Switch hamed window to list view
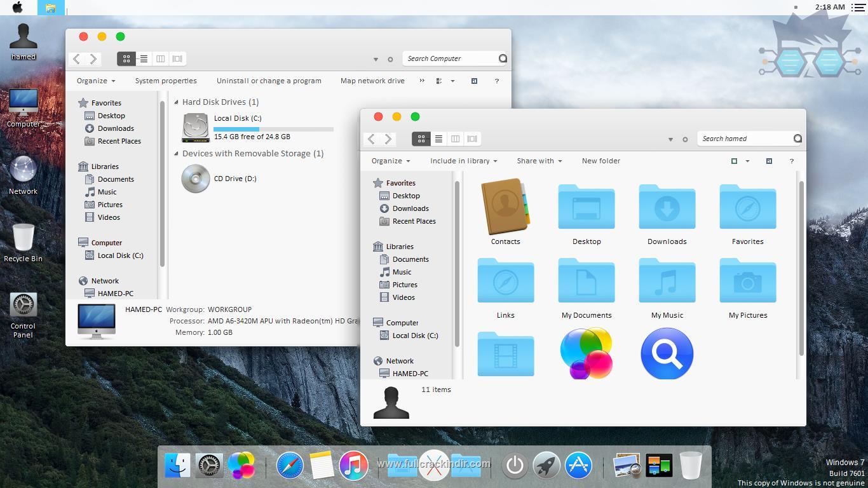The height and width of the screenshot is (488, 868). click(x=438, y=139)
